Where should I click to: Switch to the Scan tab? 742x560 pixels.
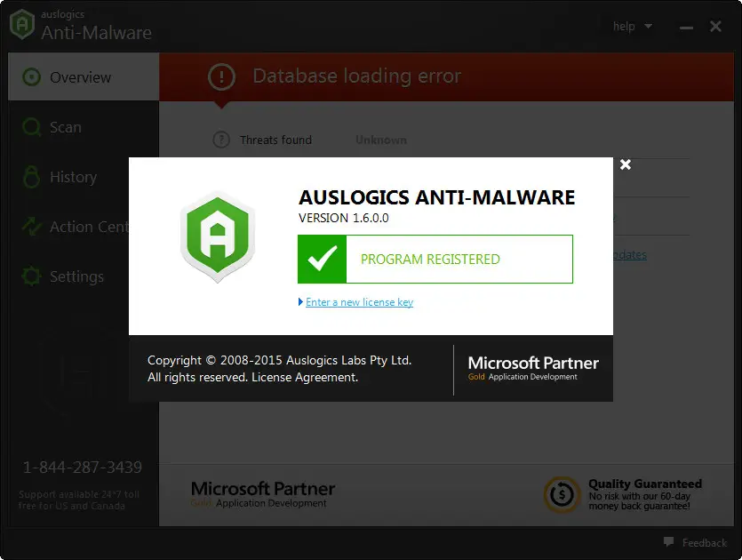pyautogui.click(x=65, y=127)
